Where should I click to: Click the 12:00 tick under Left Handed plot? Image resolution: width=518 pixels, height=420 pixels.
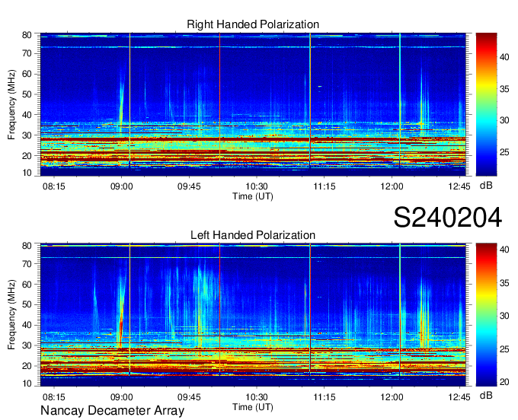click(392, 397)
